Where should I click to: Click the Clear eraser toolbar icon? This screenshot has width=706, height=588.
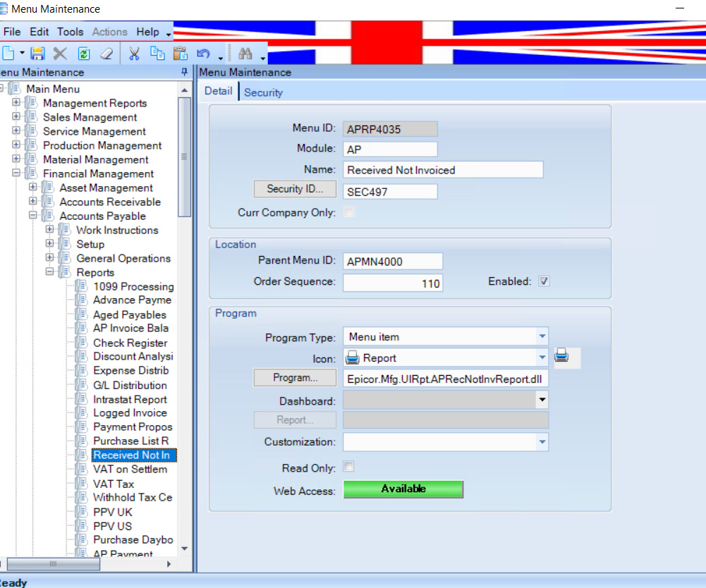[x=106, y=54]
